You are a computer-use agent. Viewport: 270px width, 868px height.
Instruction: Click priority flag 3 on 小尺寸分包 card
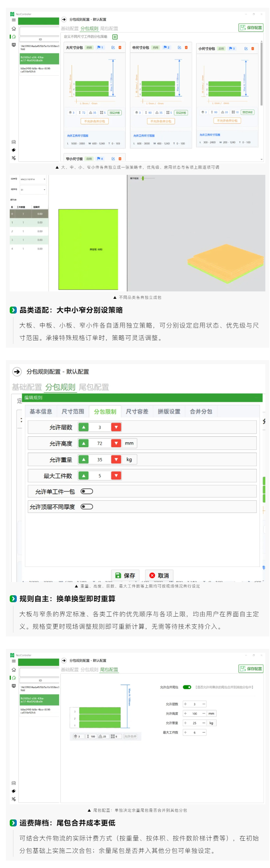(x=232, y=49)
